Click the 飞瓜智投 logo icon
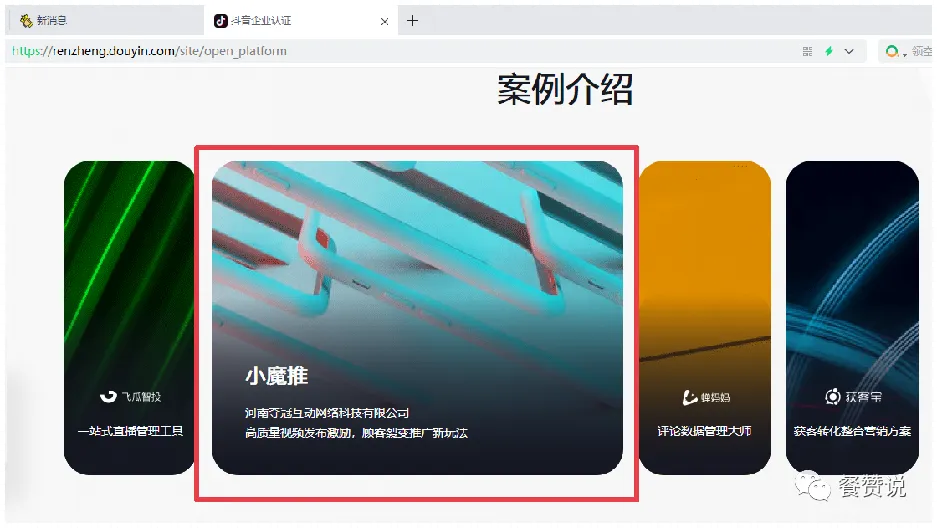937x528 pixels. 108,397
